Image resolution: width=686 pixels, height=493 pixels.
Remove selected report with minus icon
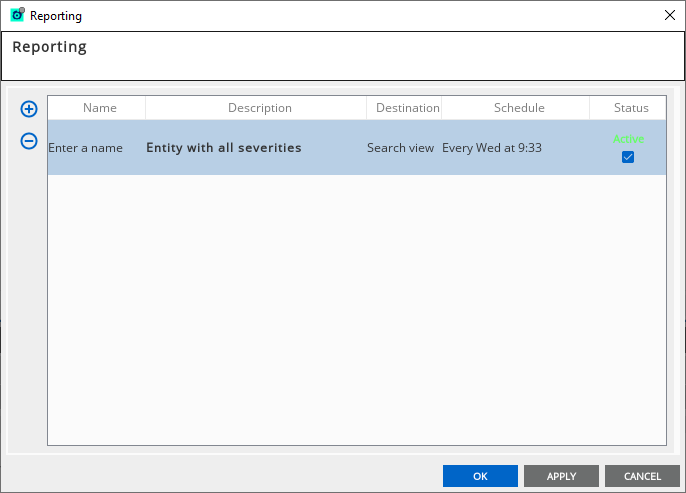29,141
